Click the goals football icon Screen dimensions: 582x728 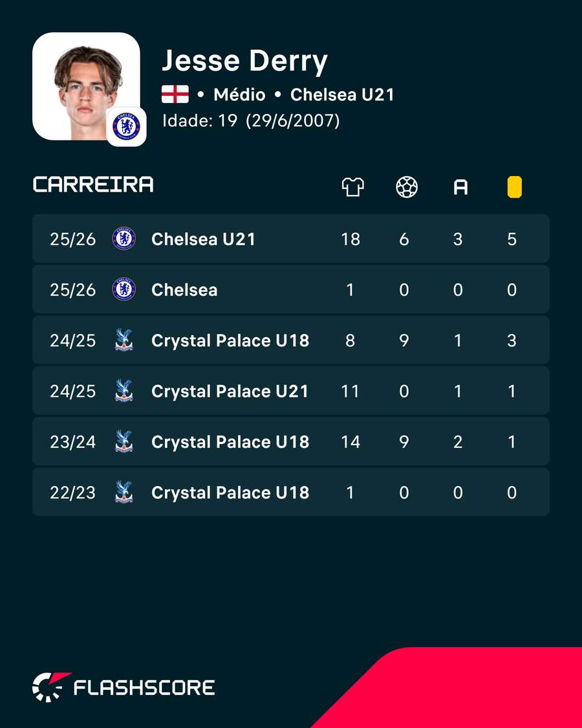click(407, 187)
